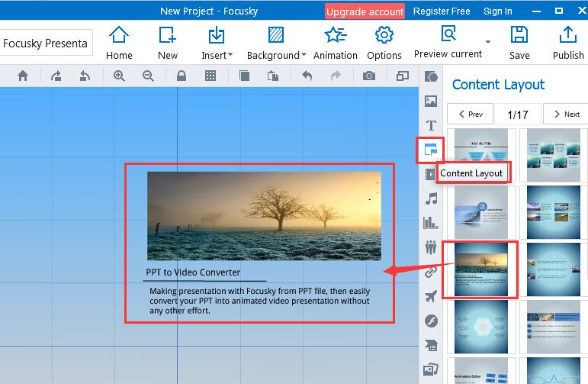Screen dimensions: 588x384
Task: Open the Background dropdown menu
Action: point(276,43)
